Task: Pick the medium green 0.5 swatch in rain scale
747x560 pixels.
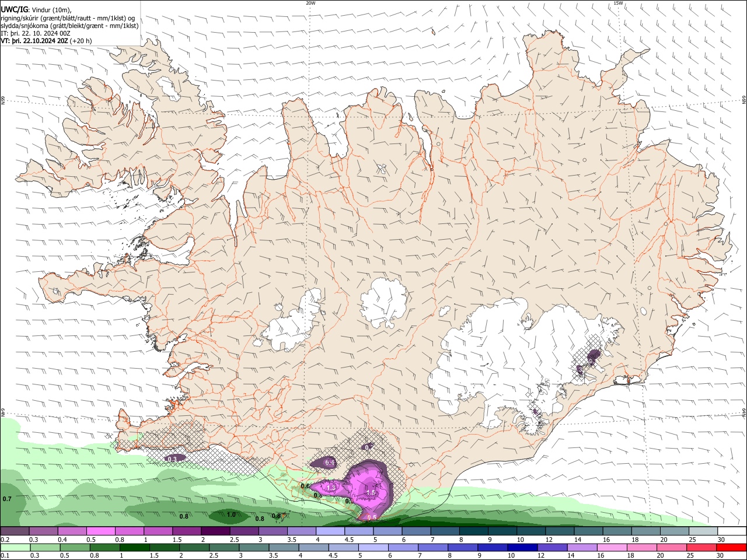Action: (x=75, y=548)
